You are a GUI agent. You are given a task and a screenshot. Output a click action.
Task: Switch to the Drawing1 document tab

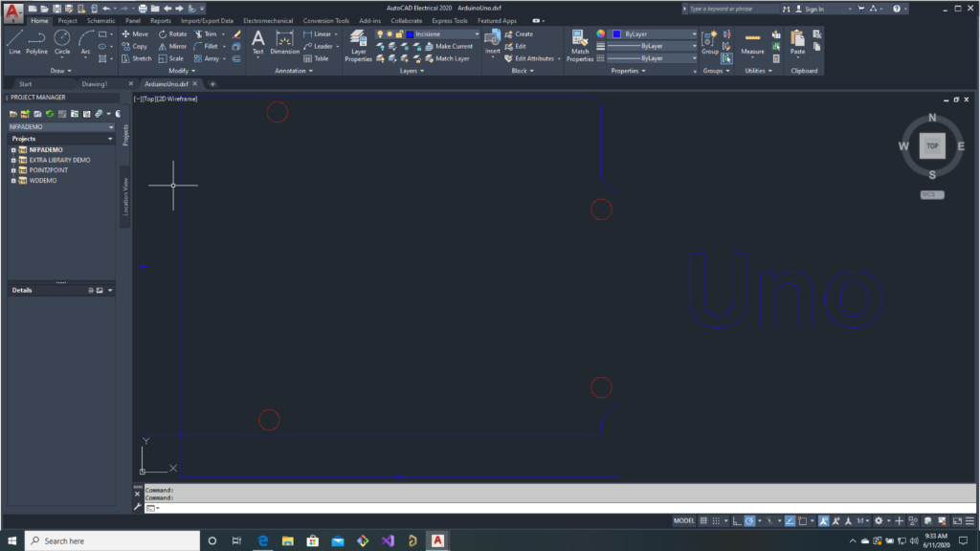(x=95, y=83)
